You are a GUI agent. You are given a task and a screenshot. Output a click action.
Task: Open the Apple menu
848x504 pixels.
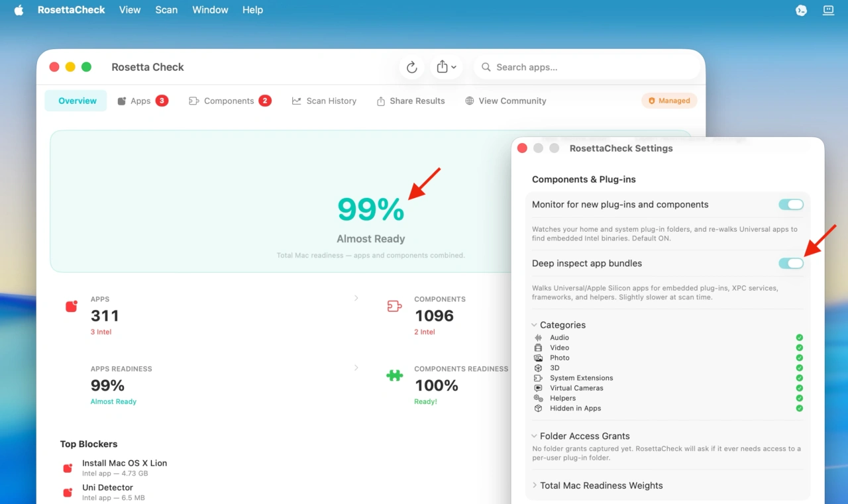(x=19, y=10)
